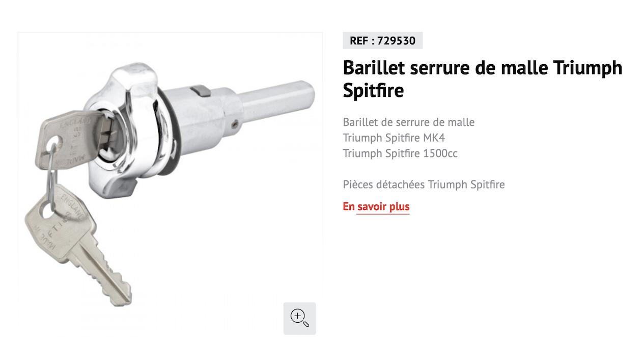Click the title "Barillet serrure de malle Triumph"
Viewport: 644px width, 337px height.
point(483,68)
